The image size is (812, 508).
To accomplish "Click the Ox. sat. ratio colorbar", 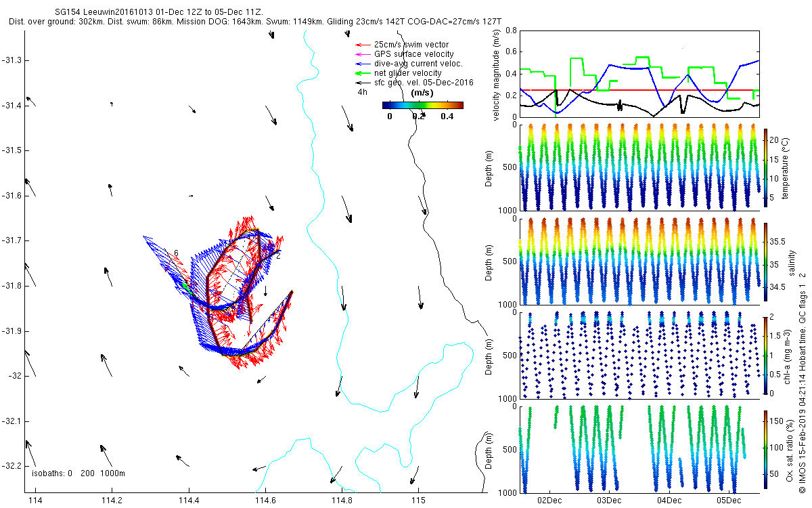I will click(x=765, y=450).
